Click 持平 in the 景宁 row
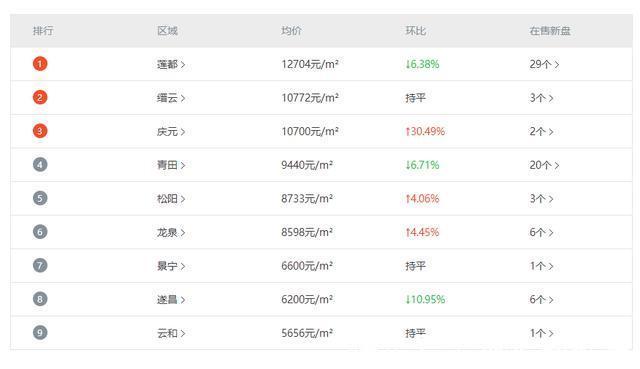The width and height of the screenshot is (640, 369). click(416, 266)
